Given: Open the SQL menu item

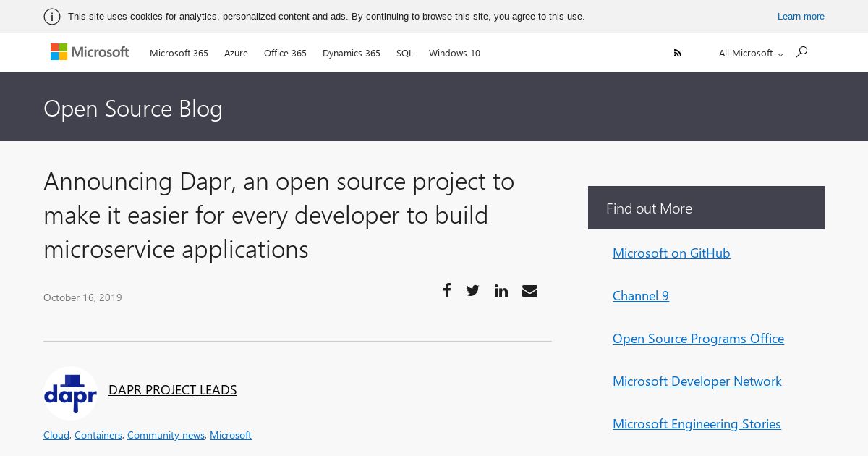Looking at the screenshot, I should pyautogui.click(x=404, y=53).
